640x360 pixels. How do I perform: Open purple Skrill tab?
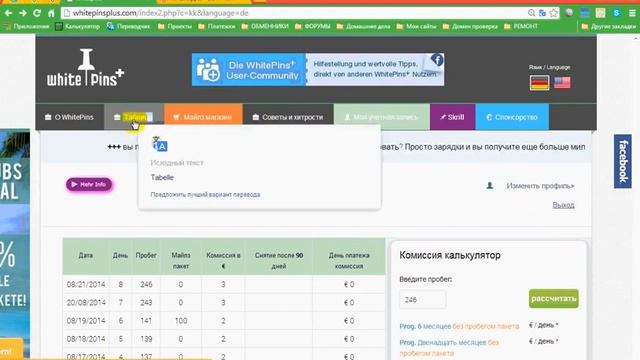pyautogui.click(x=452, y=117)
